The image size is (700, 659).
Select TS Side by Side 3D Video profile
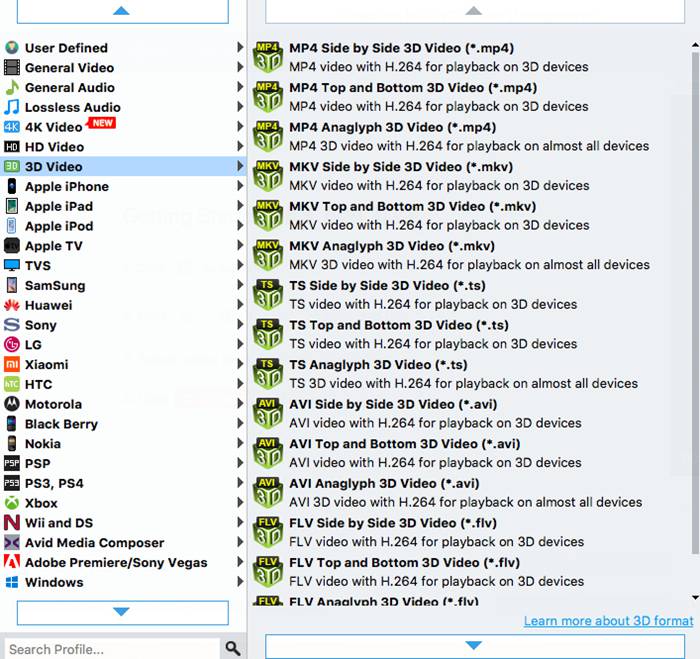click(x=470, y=295)
